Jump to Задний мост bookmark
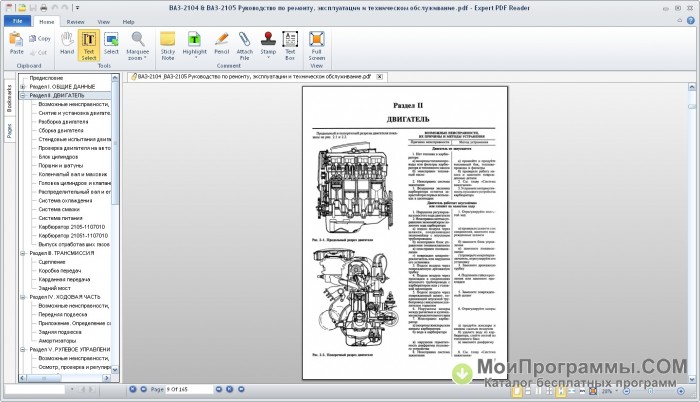Viewport: 700px width, 402px height. point(54,288)
